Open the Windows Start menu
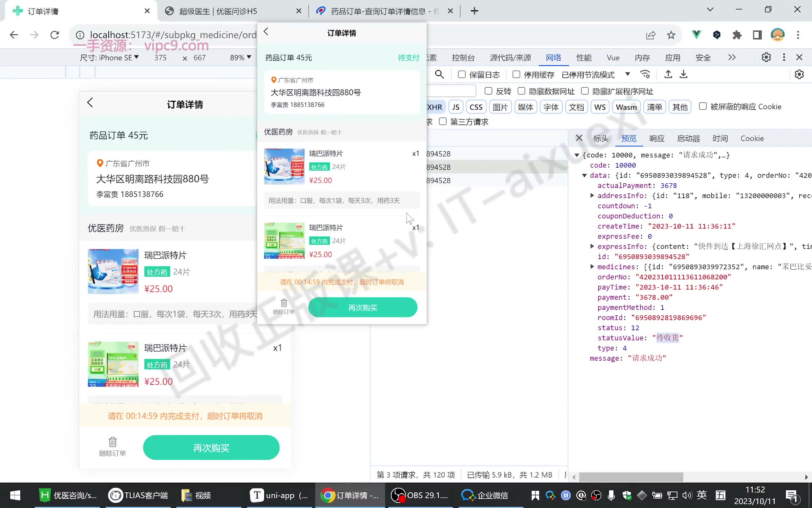This screenshot has height=508, width=812. pos(15,495)
